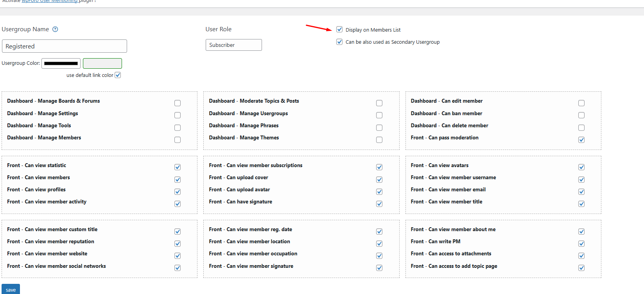The image size is (644, 294).
Task: Click the empty color value field
Action: tap(102, 63)
